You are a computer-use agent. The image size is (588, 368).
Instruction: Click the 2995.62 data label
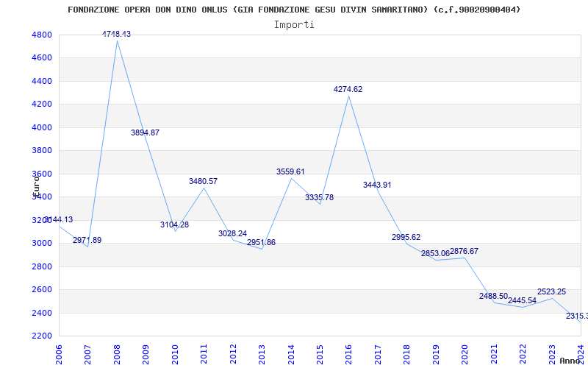406,237
